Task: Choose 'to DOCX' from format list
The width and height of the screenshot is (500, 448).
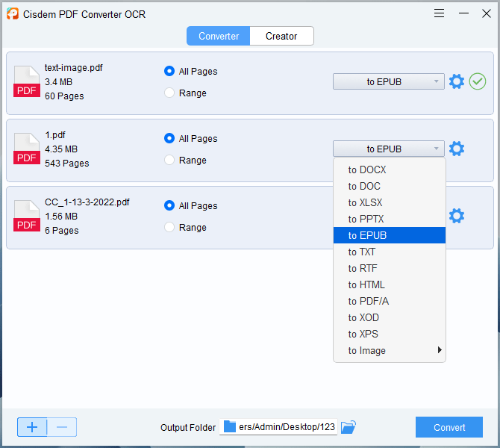Action: pyautogui.click(x=367, y=170)
